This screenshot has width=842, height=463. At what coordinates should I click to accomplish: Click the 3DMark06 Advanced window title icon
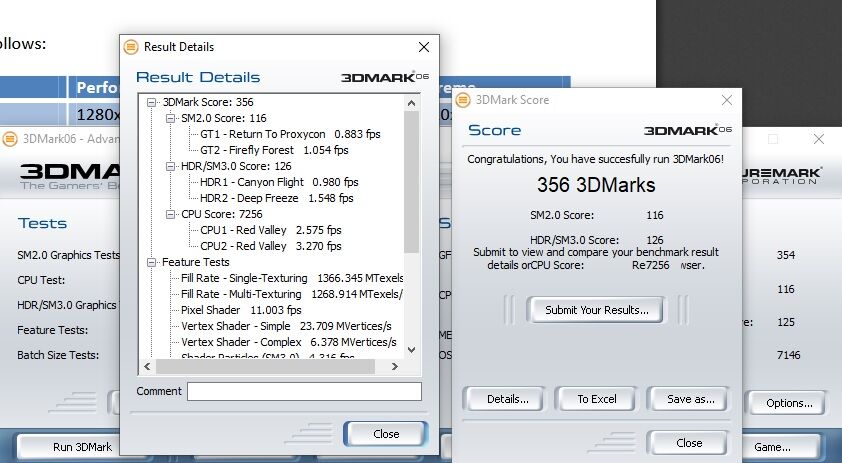click(x=10, y=139)
